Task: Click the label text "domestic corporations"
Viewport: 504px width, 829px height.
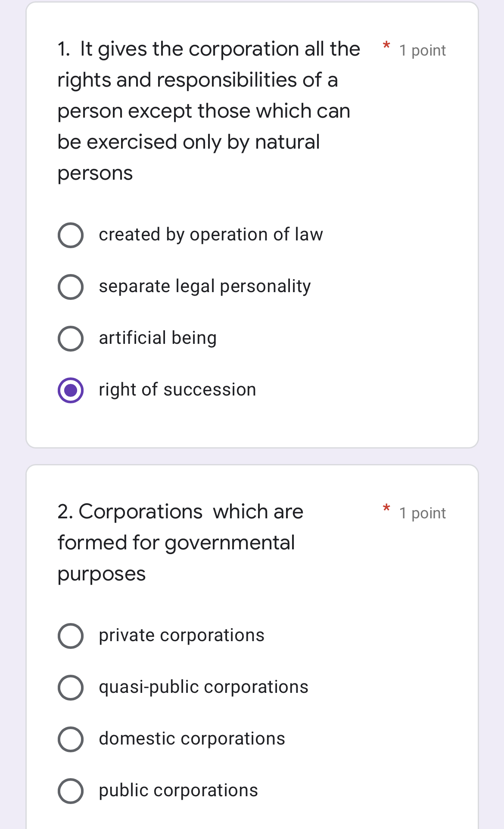Action: 192,739
